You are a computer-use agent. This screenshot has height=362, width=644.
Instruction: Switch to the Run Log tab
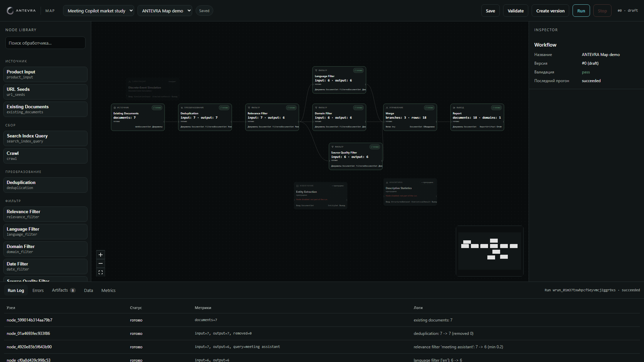(x=16, y=290)
